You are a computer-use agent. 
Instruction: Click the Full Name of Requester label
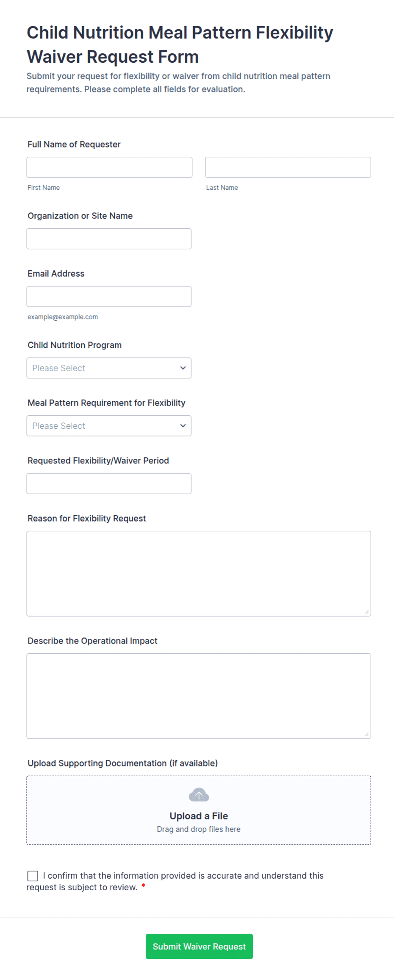[74, 144]
